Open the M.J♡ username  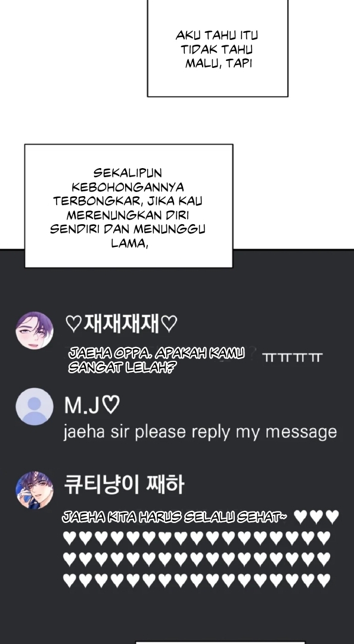click(x=92, y=406)
